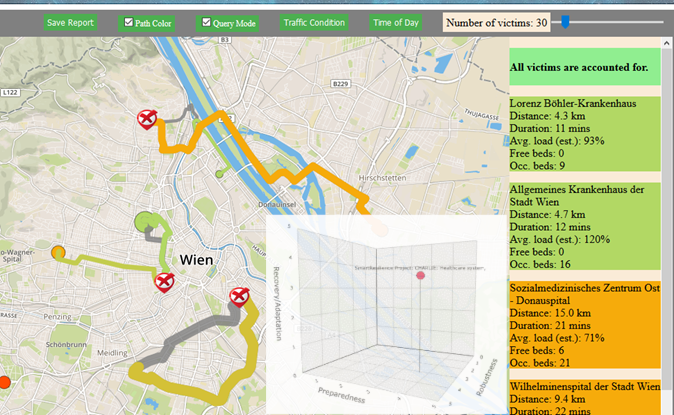Click 'Avg. load (est.): 120%' text
The height and width of the screenshot is (415, 674).
tap(560, 239)
